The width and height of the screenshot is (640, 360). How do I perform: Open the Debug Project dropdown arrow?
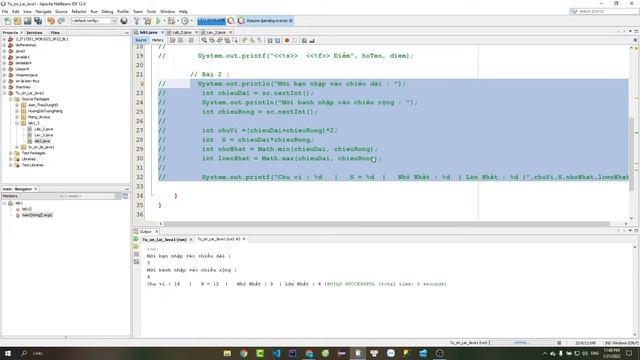tap(178, 21)
